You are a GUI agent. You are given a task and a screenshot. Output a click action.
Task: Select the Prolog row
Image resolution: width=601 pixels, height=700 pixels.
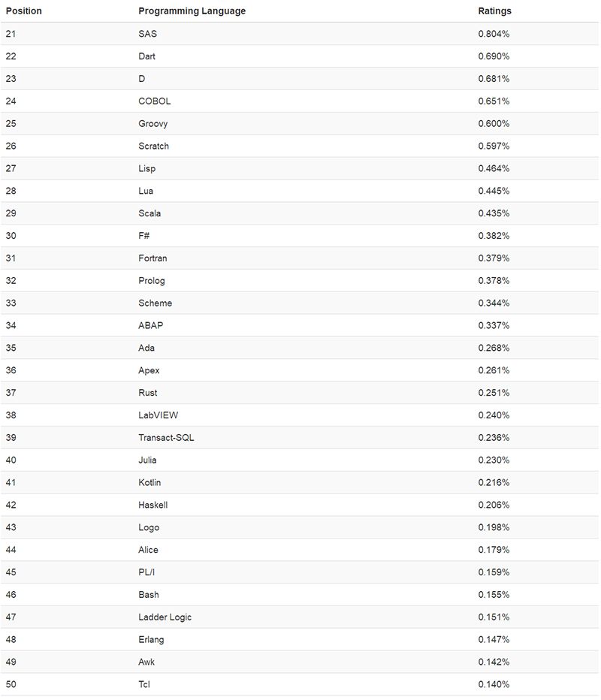pyautogui.click(x=300, y=281)
